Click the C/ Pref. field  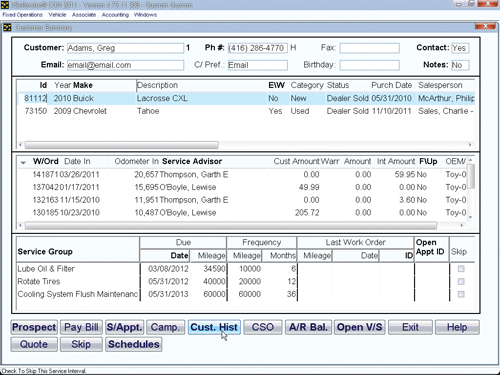(x=258, y=65)
